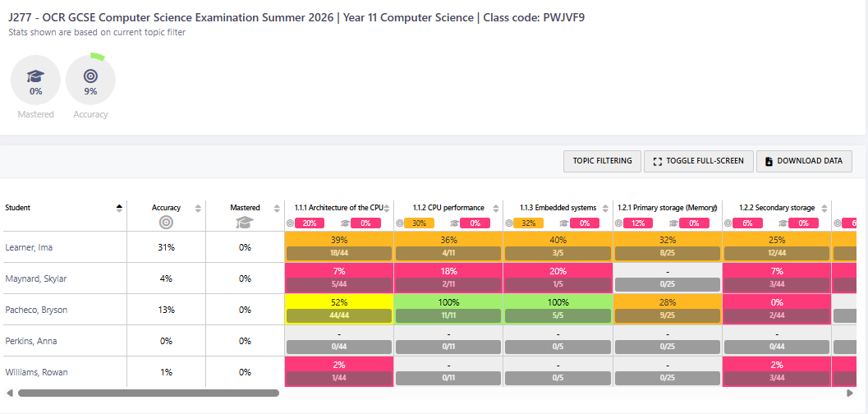Click the target icon under the Accuracy column header

pos(166,222)
